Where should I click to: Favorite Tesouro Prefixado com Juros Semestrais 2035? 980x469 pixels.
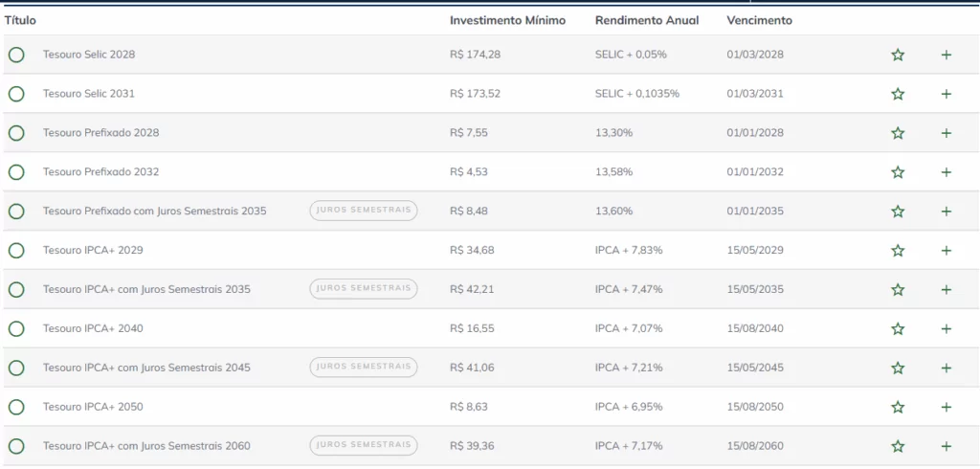coord(898,212)
